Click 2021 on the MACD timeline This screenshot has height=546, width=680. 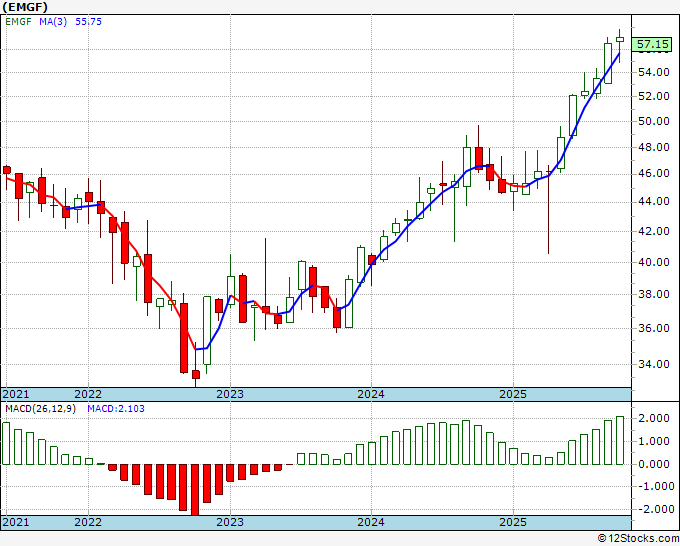pyautogui.click(x=16, y=522)
